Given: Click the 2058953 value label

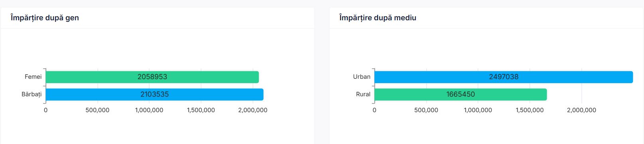Looking at the screenshot, I should [152, 77].
